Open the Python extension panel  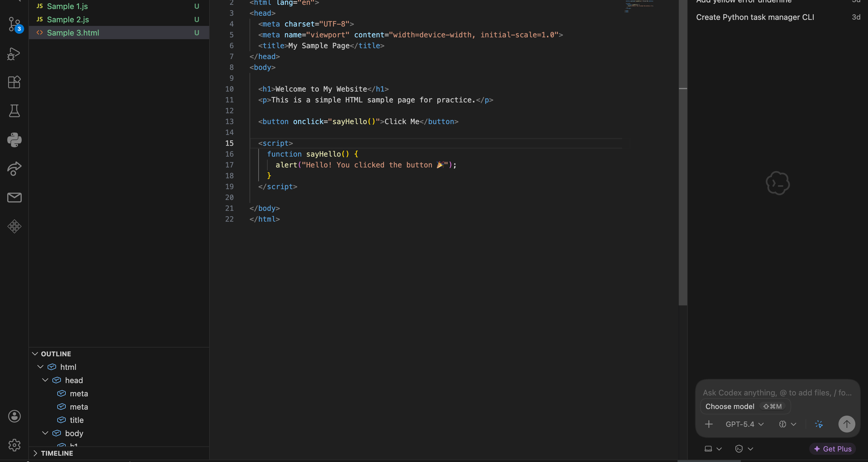14,140
